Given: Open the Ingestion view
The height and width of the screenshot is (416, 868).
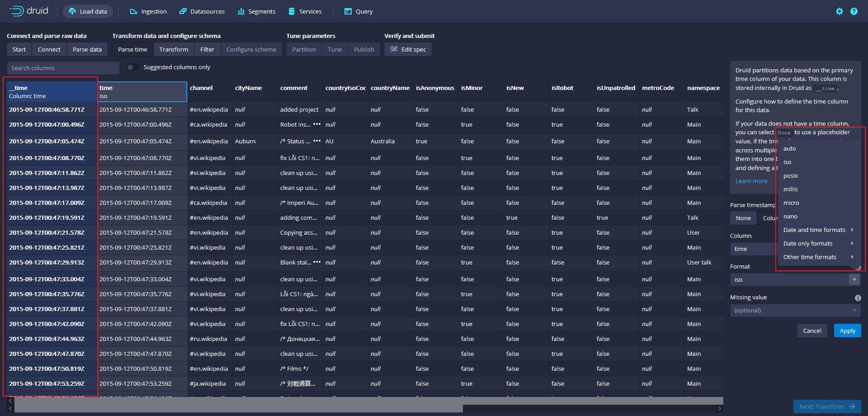Looking at the screenshot, I should [x=148, y=11].
